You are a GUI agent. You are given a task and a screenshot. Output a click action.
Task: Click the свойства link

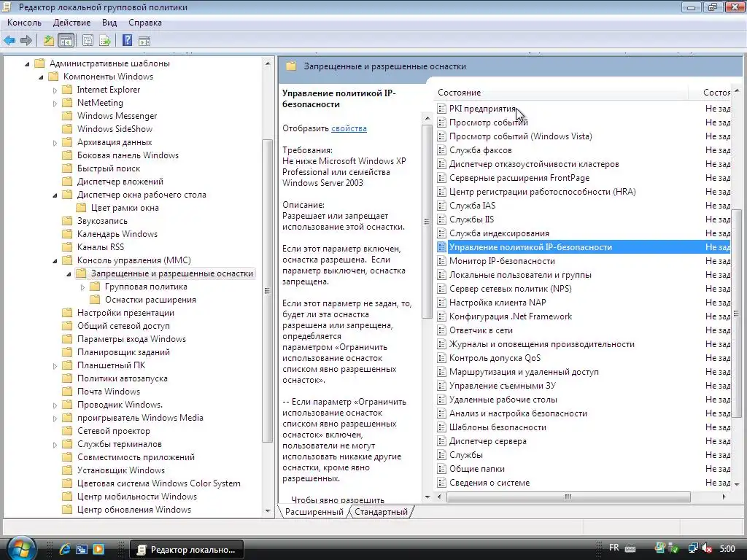click(349, 128)
